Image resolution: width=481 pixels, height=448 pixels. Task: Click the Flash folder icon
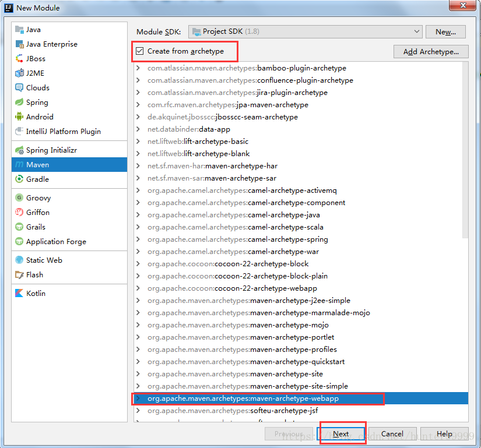click(x=19, y=275)
